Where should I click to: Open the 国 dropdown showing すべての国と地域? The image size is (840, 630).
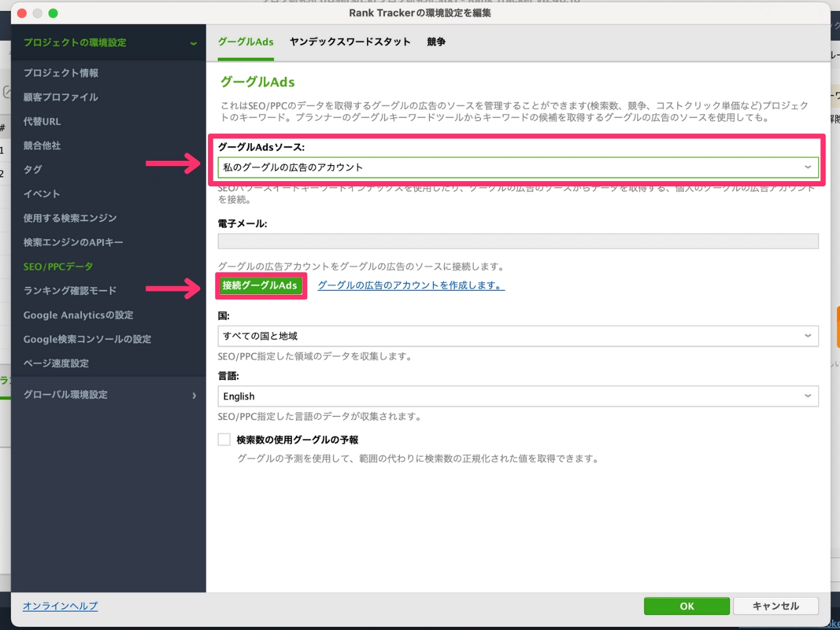point(518,336)
